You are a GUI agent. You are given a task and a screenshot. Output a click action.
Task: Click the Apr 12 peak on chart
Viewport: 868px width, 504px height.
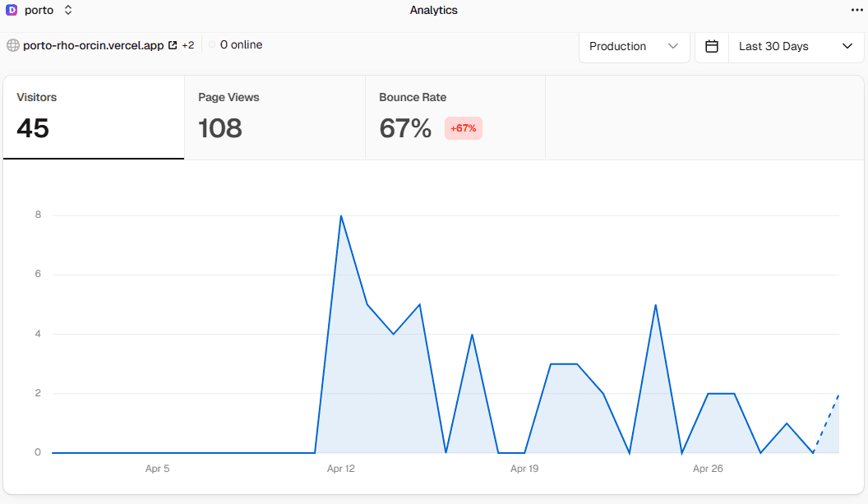pyautogui.click(x=341, y=216)
